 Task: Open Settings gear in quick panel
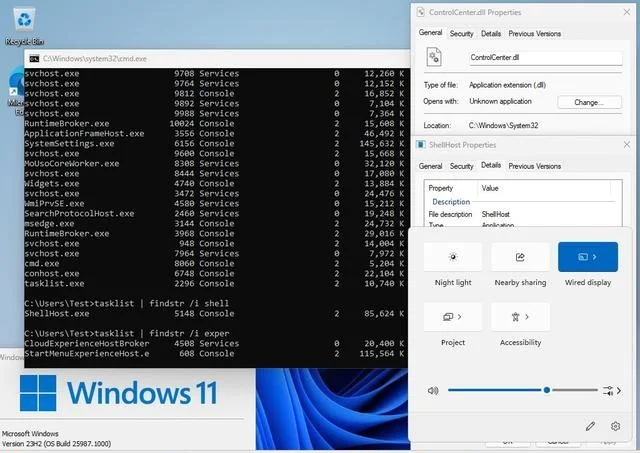(x=616, y=426)
